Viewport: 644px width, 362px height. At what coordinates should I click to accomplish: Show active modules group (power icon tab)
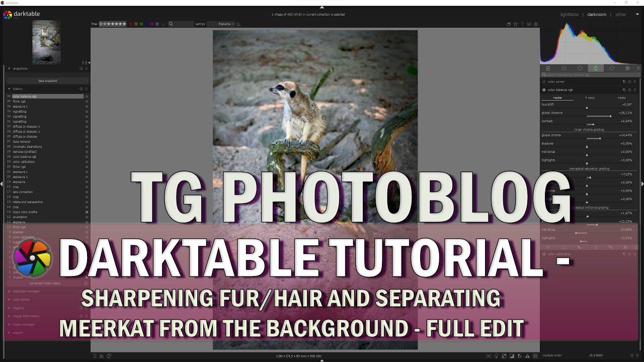tap(564, 68)
